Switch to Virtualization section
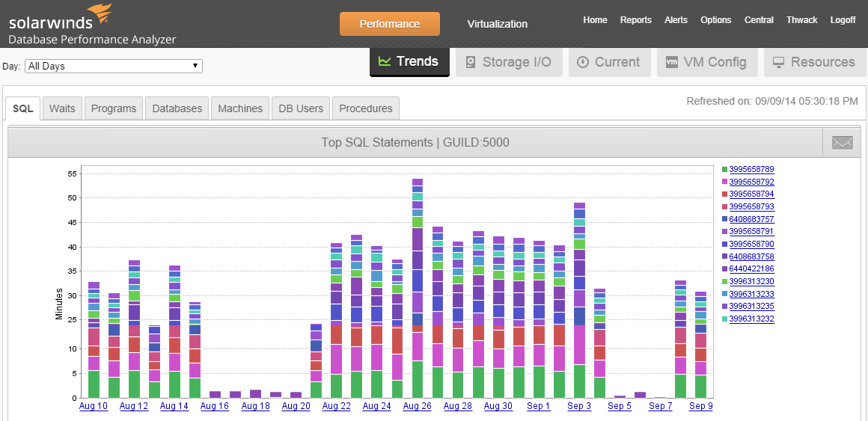 497,24
